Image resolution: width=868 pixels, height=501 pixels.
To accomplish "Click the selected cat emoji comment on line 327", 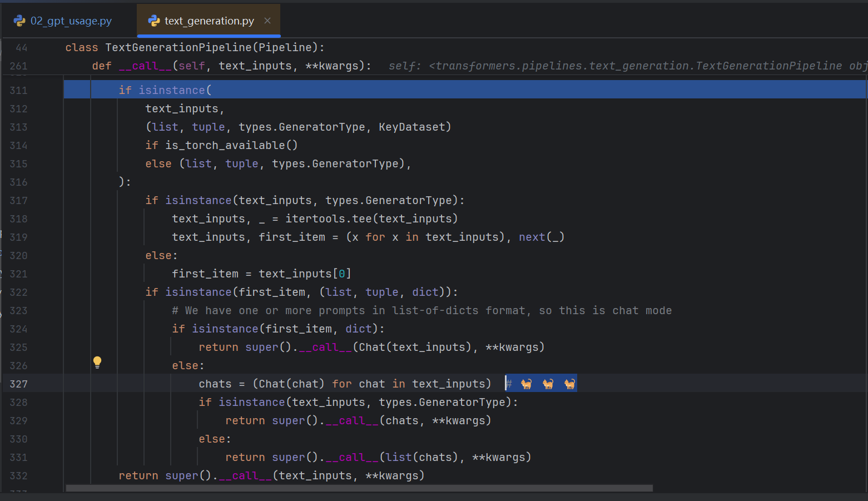I will (x=540, y=383).
